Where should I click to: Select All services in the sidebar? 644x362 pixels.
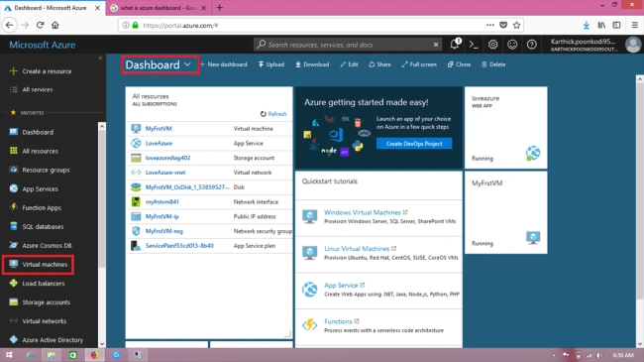tap(38, 89)
